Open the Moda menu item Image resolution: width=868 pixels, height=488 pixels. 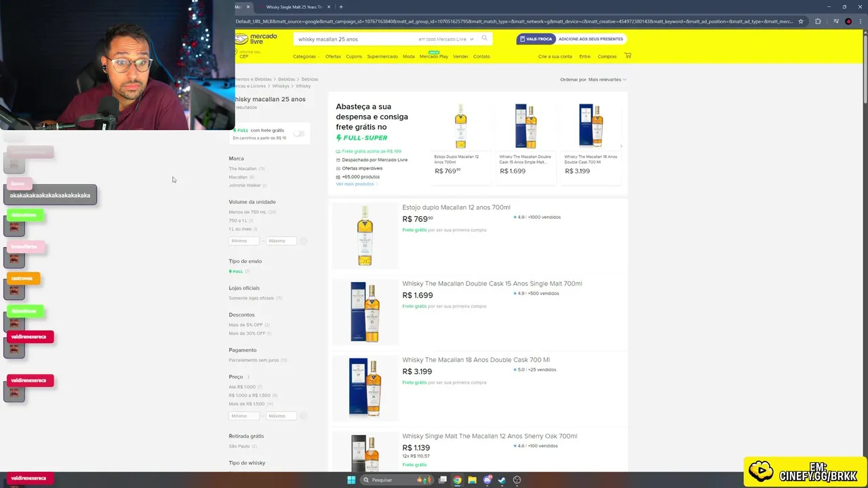pos(409,56)
